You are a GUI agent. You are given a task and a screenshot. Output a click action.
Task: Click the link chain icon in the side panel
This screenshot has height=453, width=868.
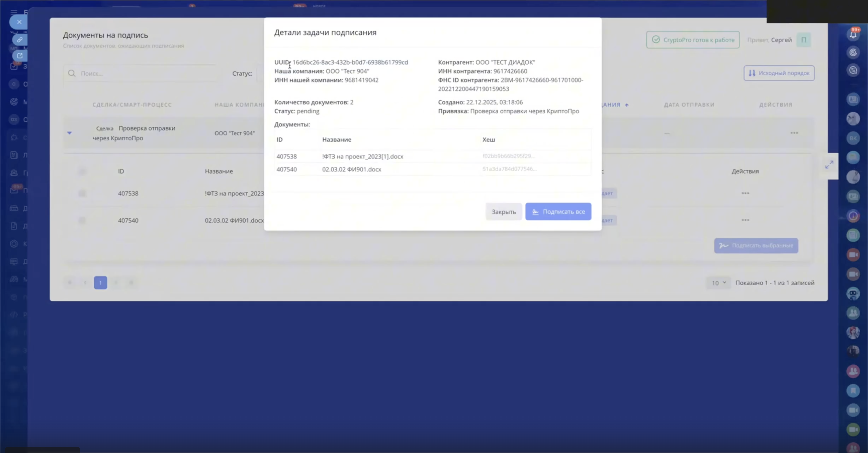click(20, 40)
